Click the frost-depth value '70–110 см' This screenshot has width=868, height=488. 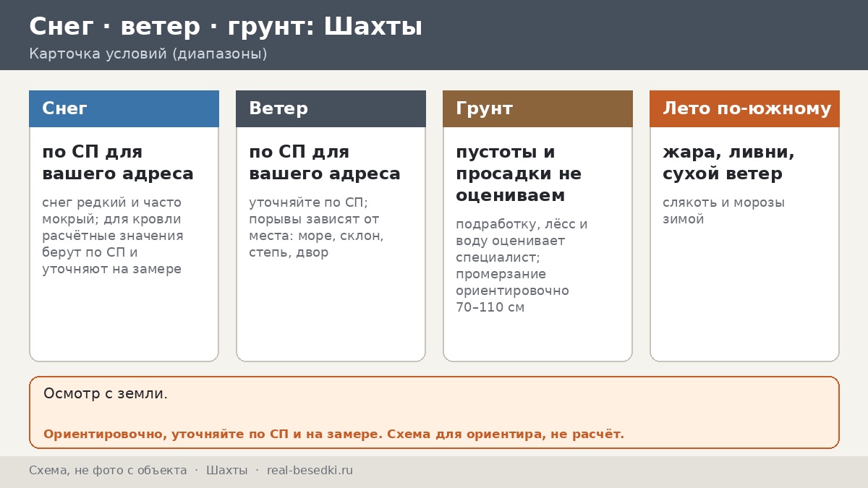click(490, 307)
